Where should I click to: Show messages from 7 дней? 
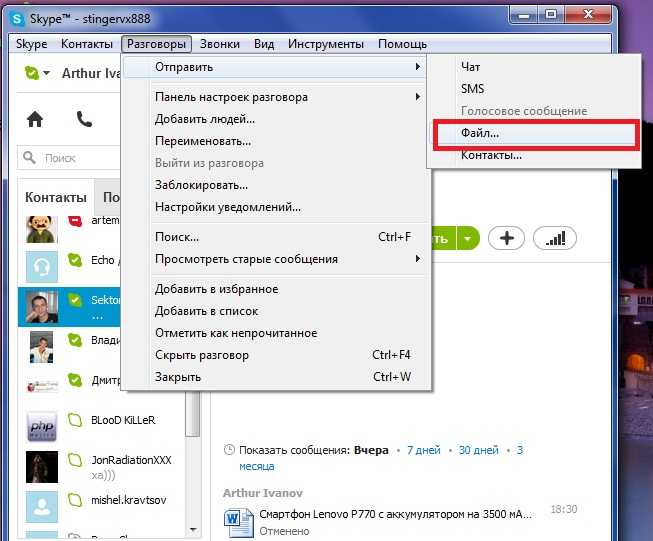point(424,450)
